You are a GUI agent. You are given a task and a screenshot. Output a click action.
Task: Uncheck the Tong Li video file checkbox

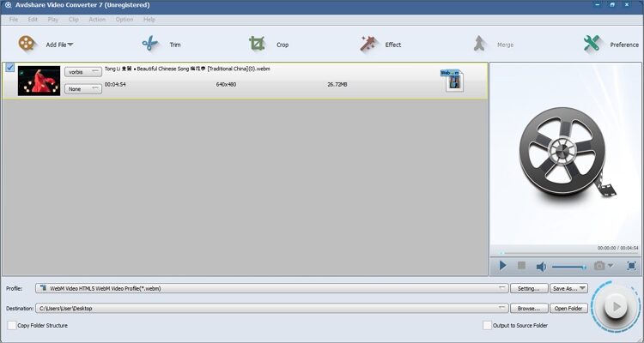pos(9,68)
